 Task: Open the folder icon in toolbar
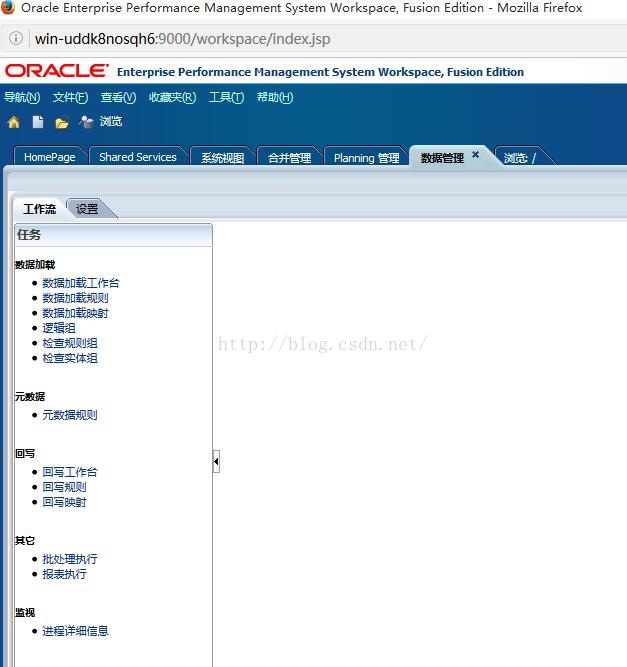(x=62, y=123)
